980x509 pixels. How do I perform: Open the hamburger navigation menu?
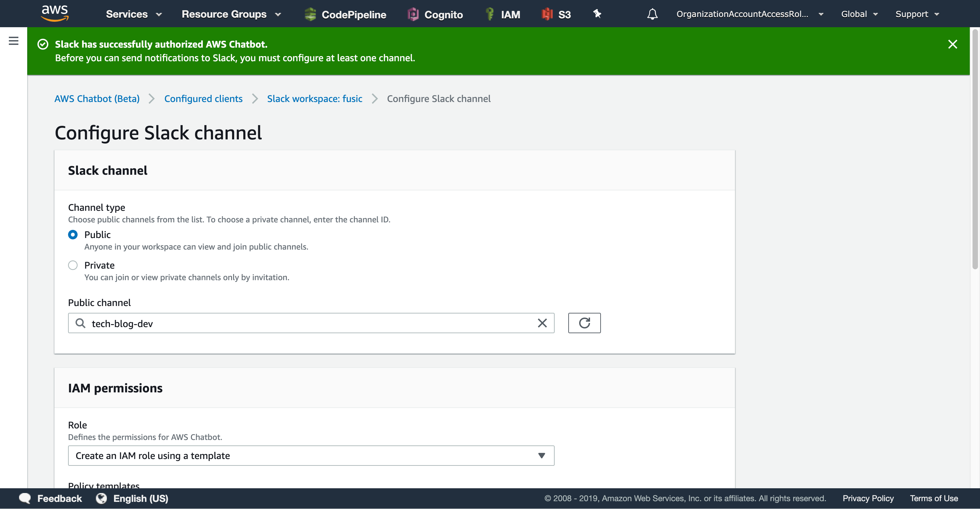(x=13, y=41)
